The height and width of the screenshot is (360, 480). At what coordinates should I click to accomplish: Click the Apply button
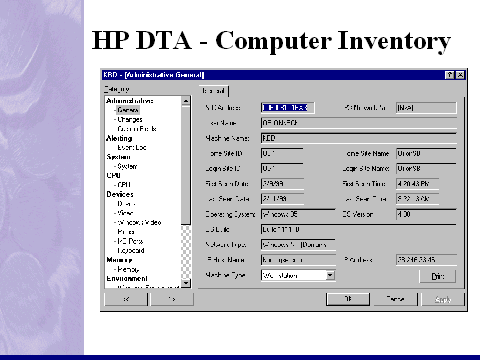(x=443, y=299)
